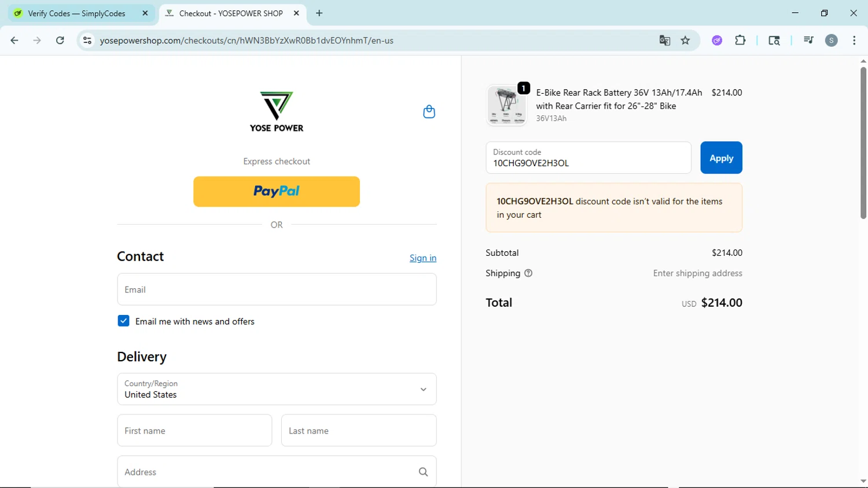This screenshot has height=488, width=868.
Task: Minimize the browser window
Action: click(795, 13)
